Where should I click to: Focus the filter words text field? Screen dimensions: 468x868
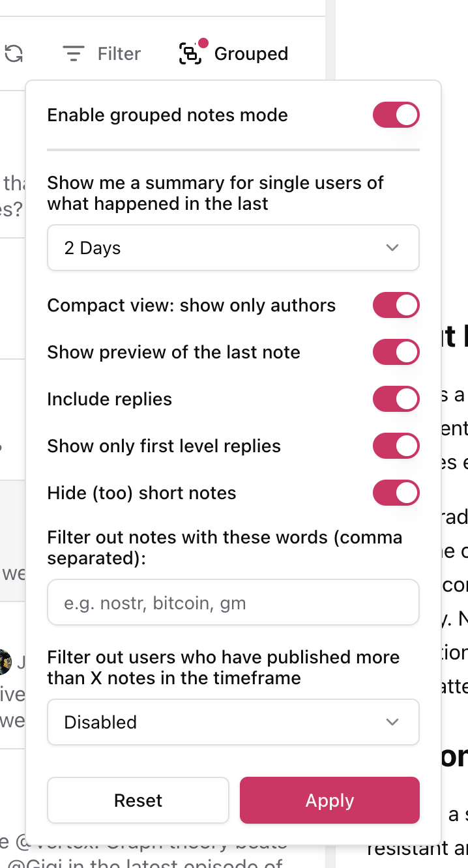pyautogui.click(x=233, y=603)
